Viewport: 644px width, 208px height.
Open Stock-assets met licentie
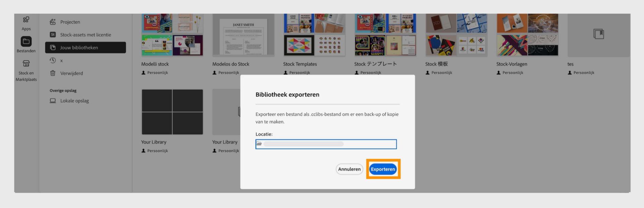[x=86, y=34]
